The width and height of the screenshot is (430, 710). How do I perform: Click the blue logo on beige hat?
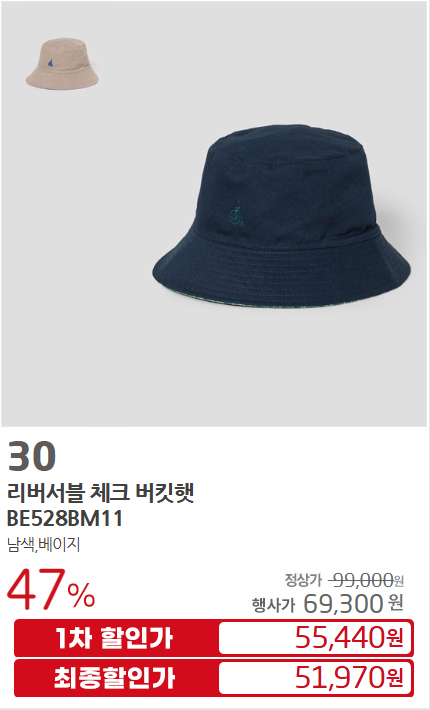51,63
